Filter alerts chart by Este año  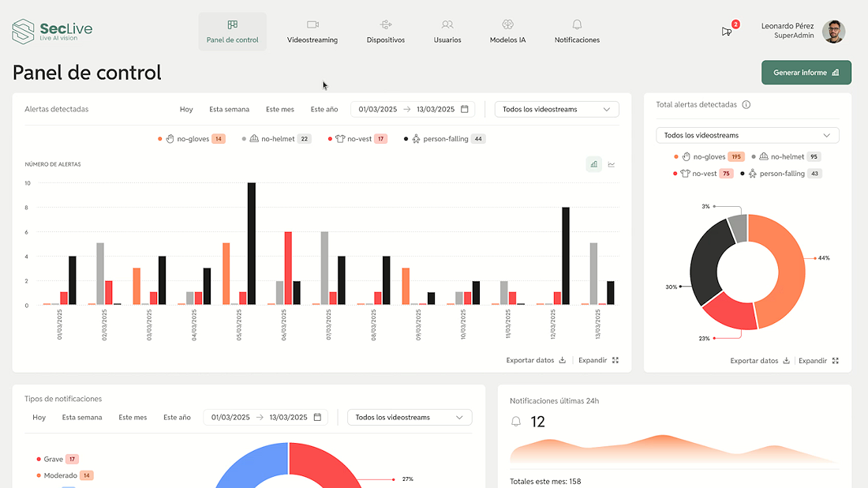324,109
